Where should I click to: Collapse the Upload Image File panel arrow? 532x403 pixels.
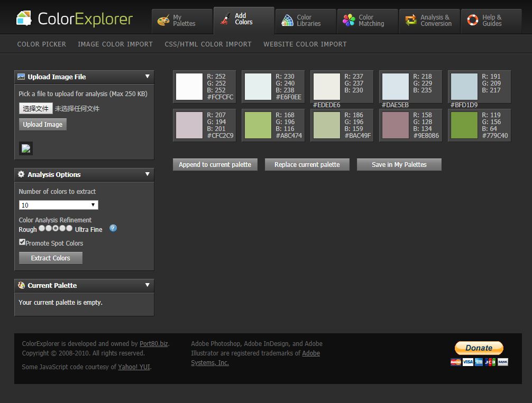tap(148, 76)
